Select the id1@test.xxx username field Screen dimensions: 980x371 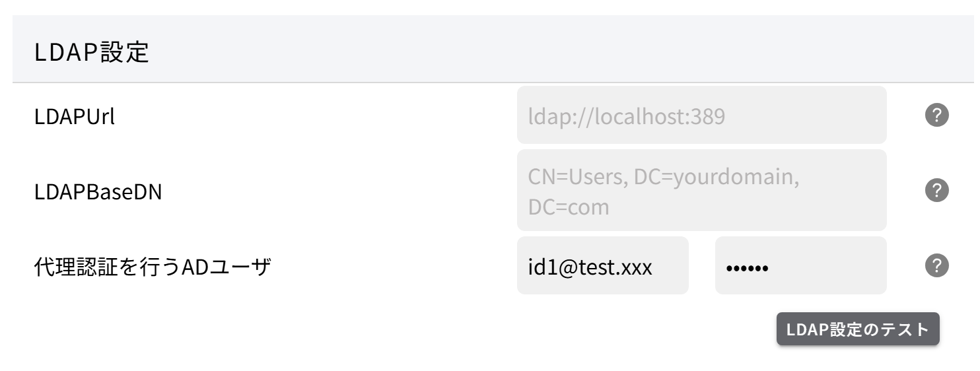coord(602,265)
